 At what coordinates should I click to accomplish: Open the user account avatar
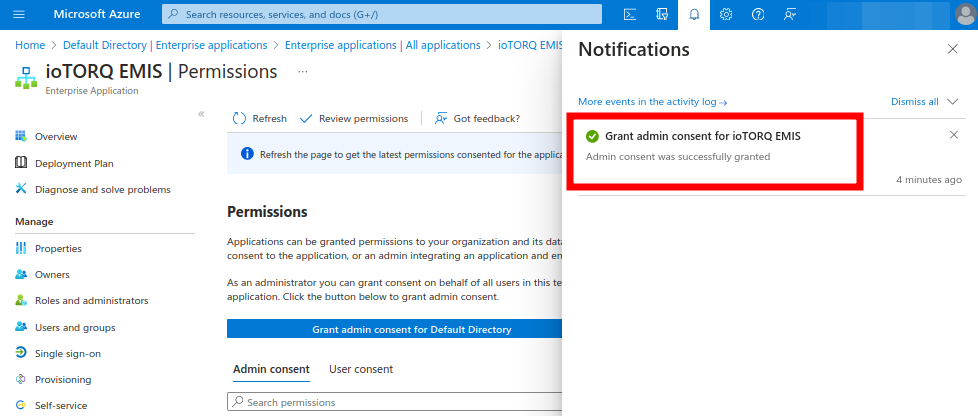(x=966, y=14)
